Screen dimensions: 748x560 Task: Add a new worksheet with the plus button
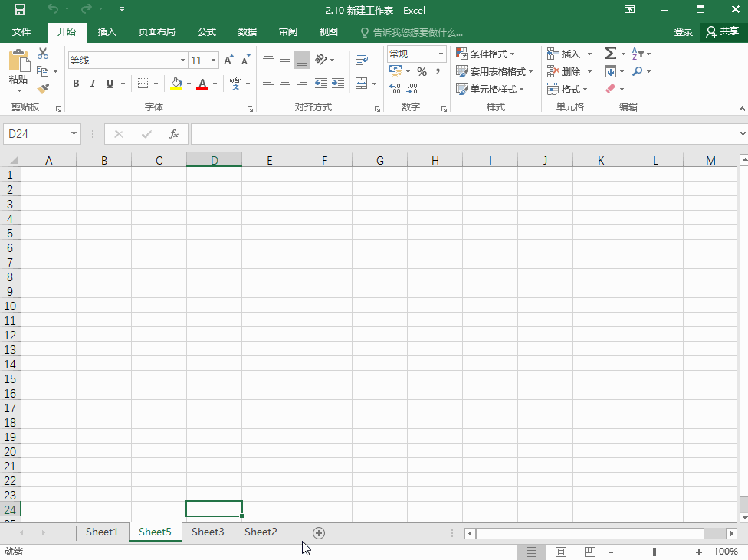click(x=318, y=532)
